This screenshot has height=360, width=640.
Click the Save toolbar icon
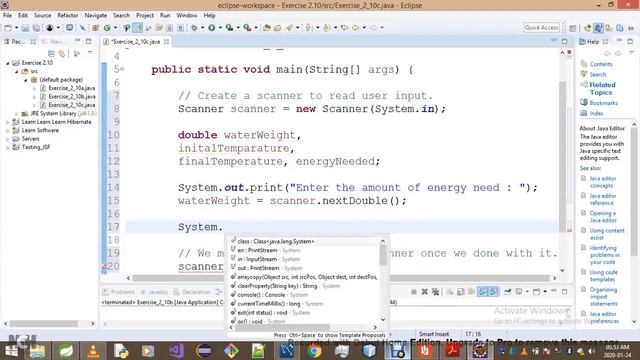click(25, 28)
